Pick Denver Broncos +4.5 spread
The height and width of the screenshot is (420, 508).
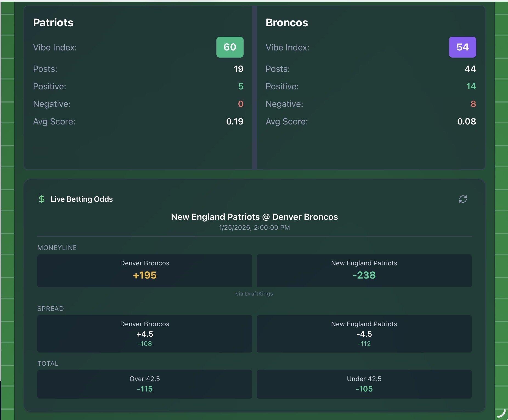[x=145, y=334]
